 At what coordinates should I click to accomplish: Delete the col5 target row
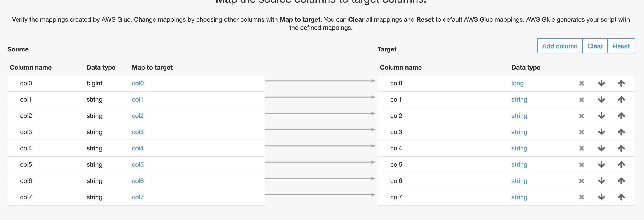(581, 165)
